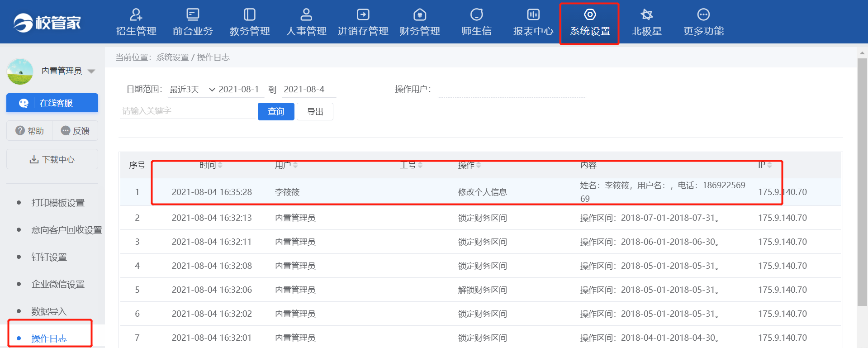Open 教务管理 module icon
868x348 pixels.
250,14
